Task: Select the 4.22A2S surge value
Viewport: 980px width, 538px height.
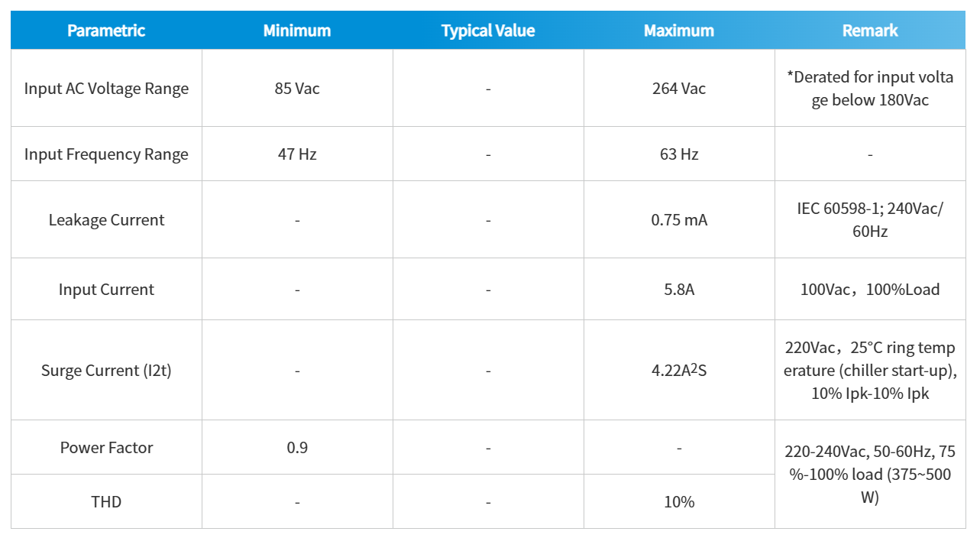Action: tap(679, 371)
